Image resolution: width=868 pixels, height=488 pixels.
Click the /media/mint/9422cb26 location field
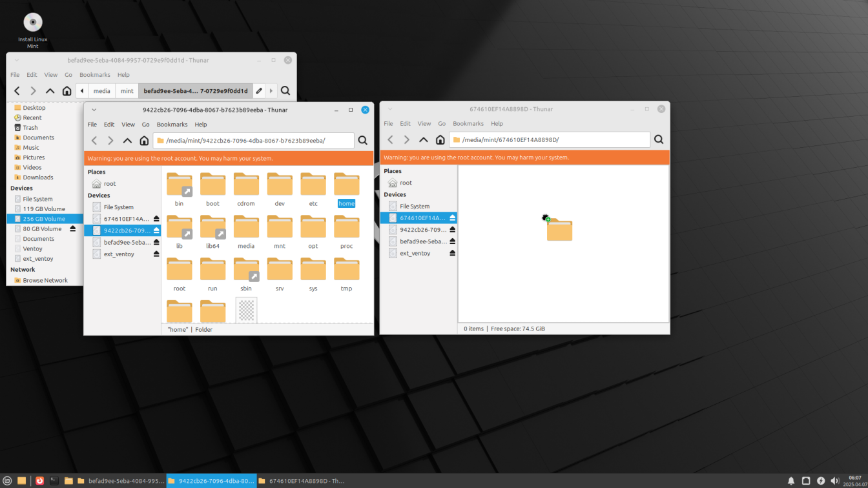pos(254,140)
